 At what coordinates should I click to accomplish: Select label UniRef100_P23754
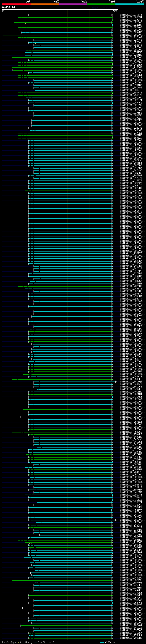[131, 75]
